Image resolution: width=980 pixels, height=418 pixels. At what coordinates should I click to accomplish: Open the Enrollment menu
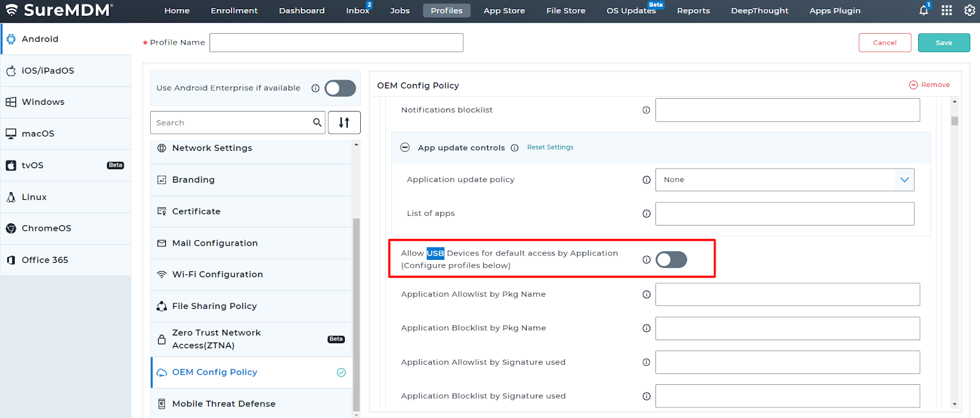tap(234, 10)
